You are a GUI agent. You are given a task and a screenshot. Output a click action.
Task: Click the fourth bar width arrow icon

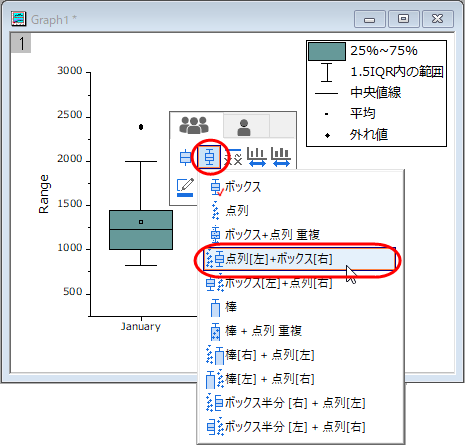[257, 157]
